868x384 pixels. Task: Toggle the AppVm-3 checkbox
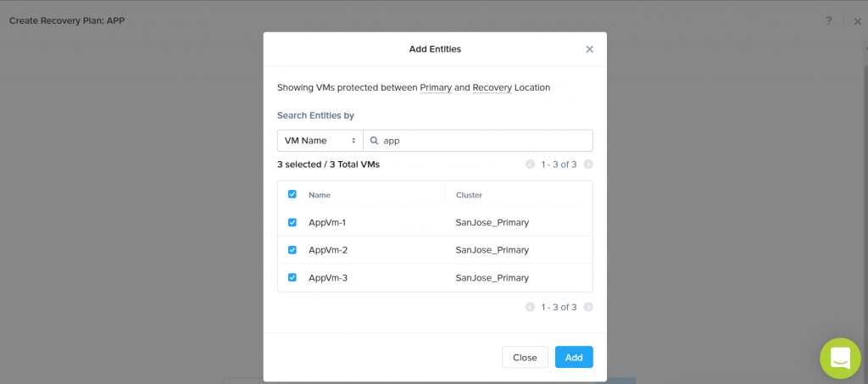coord(292,278)
